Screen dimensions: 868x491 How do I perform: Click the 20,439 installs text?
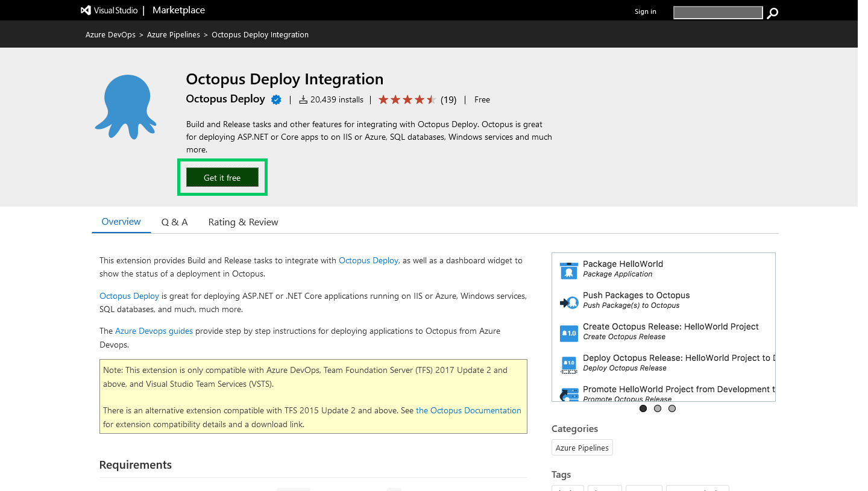(x=337, y=100)
